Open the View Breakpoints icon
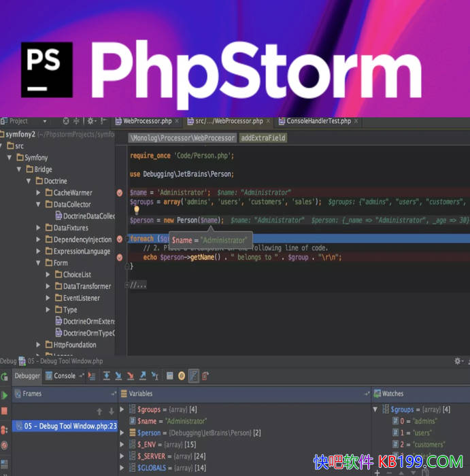This screenshot has width=470, height=476. [x=4, y=430]
